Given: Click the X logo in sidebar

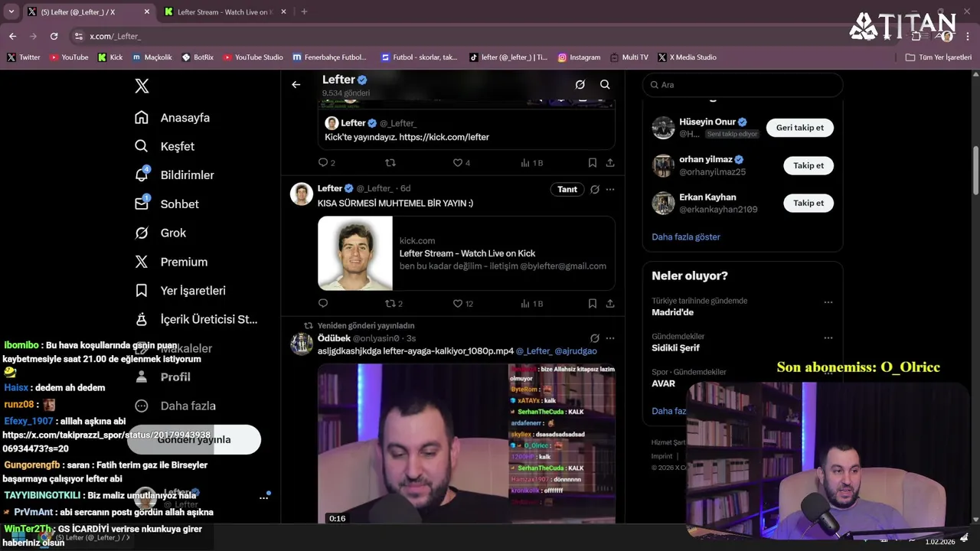Looking at the screenshot, I should [142, 86].
